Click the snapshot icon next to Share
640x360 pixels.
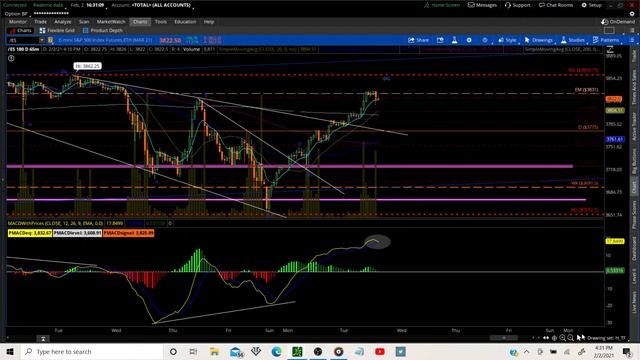coord(440,40)
